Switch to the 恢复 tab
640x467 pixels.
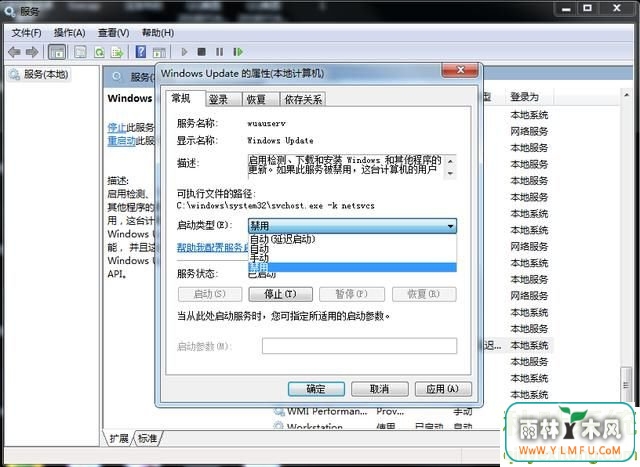(260, 99)
